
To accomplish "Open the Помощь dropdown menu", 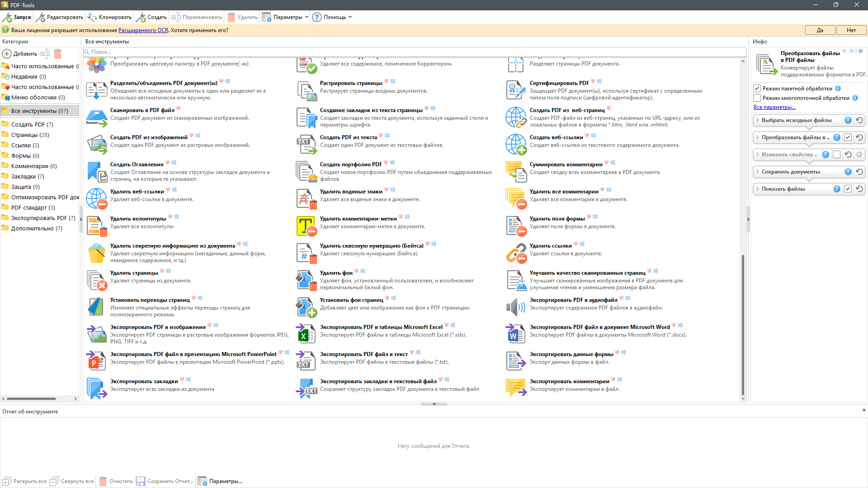I will click(332, 17).
